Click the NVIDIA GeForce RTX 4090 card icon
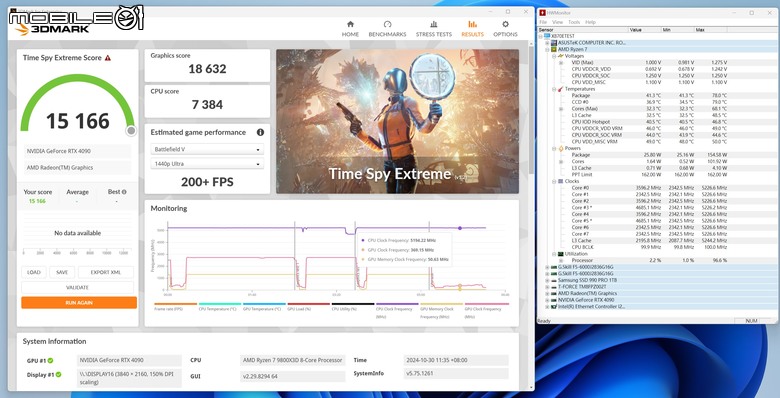 [x=554, y=300]
